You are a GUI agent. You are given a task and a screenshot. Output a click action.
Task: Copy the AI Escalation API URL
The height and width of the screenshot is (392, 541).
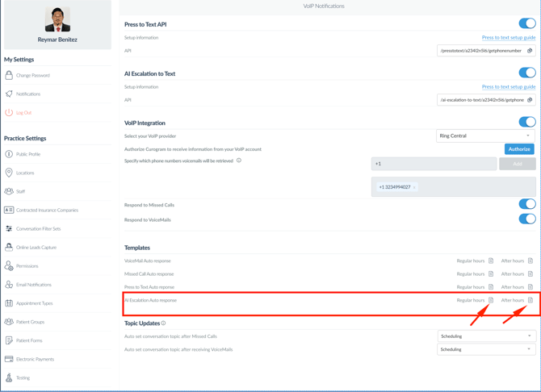point(530,100)
